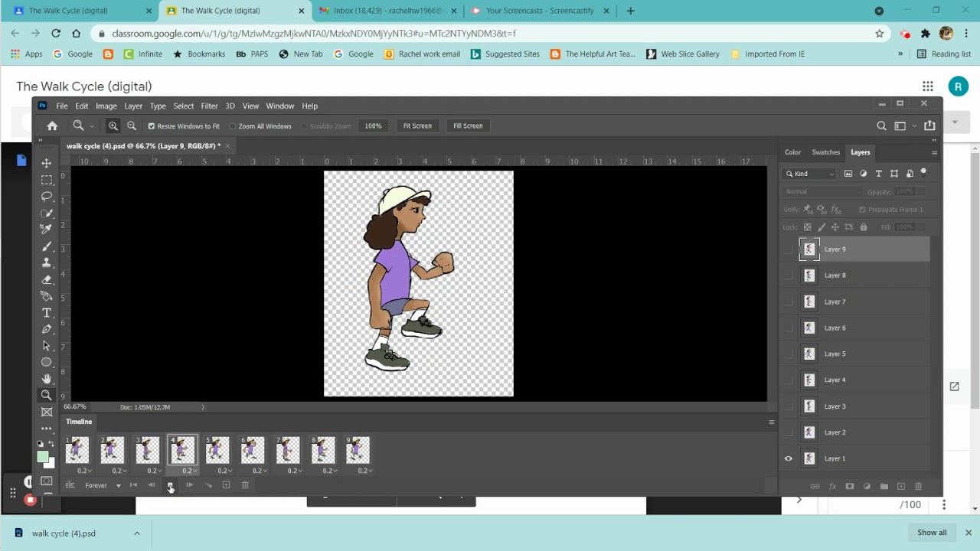
Task: Toggle Propagate Frame 1 checkbox
Action: coord(862,210)
